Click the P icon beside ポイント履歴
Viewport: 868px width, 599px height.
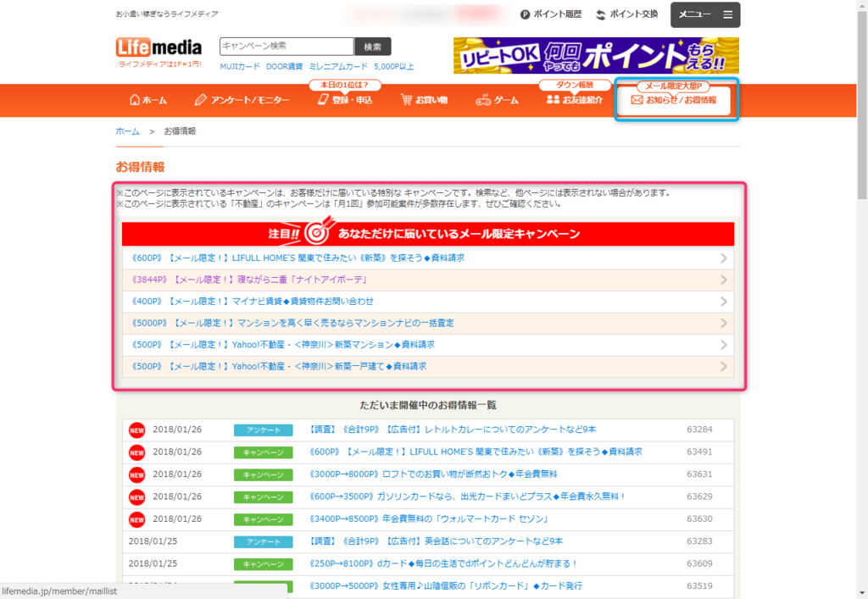click(525, 14)
